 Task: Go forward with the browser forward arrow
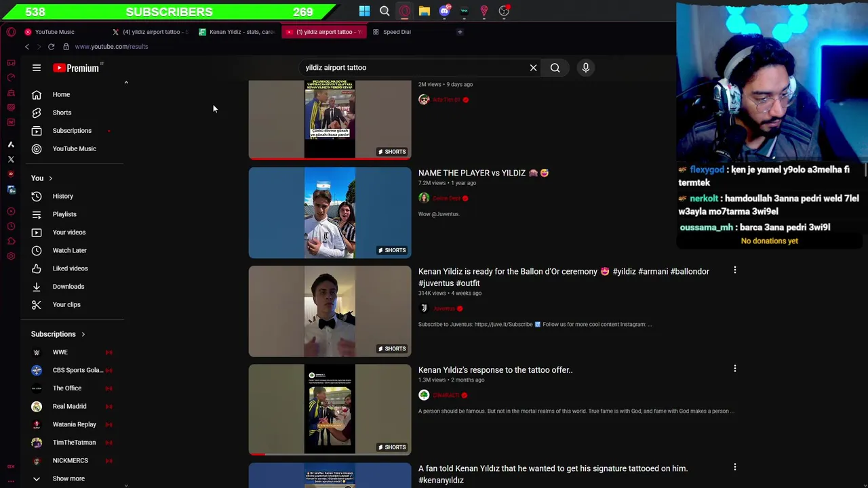tap(39, 47)
